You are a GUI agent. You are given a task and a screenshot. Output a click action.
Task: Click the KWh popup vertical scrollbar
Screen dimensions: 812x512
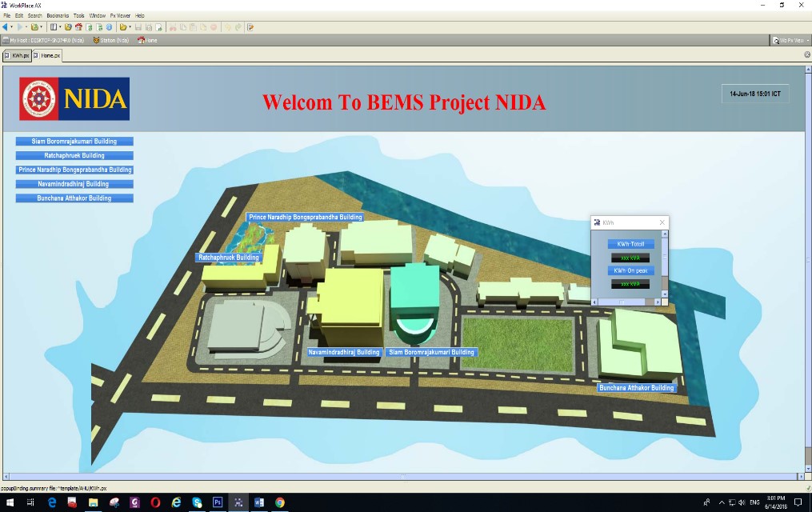[665, 265]
